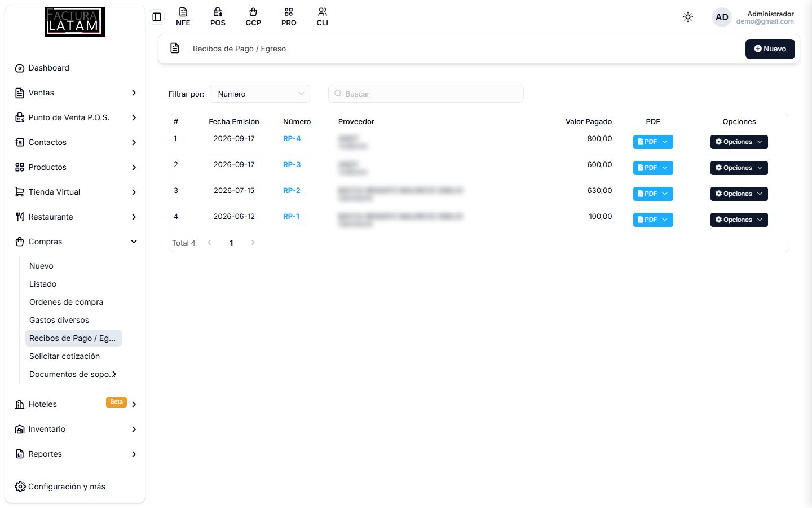Click the Factura LATAM logo
Image resolution: width=812 pixels, height=508 pixels.
click(x=75, y=22)
